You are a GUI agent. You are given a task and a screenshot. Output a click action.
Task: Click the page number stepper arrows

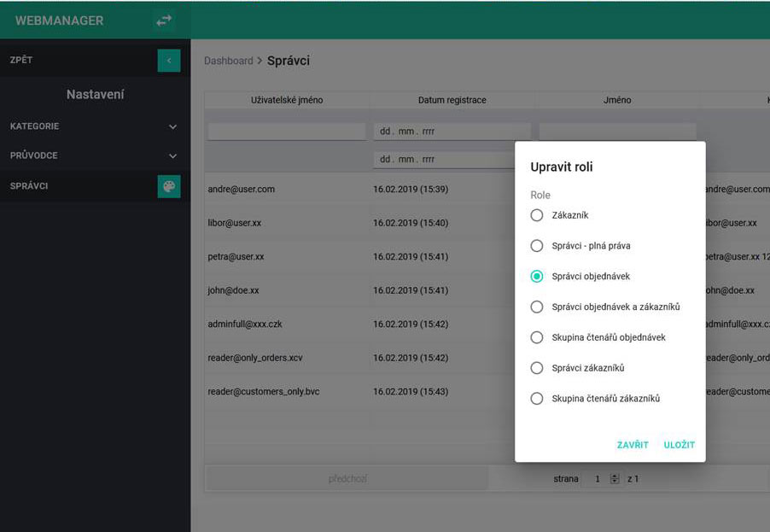click(x=615, y=479)
